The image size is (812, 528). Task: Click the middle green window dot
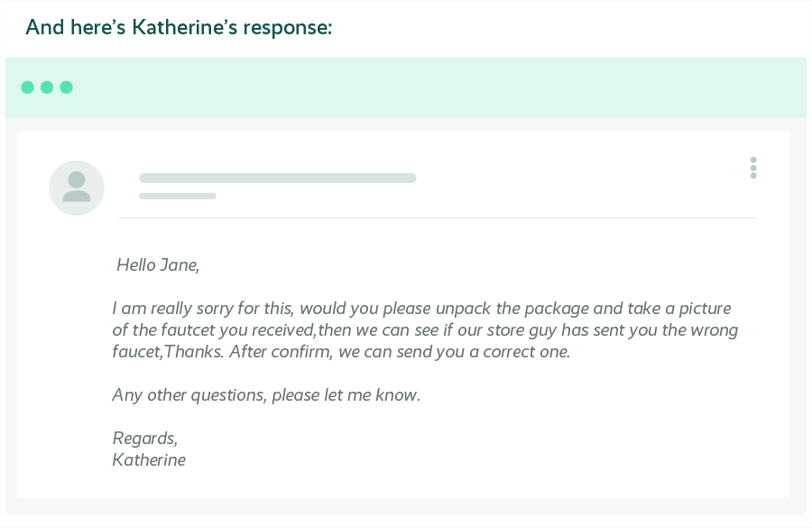(47, 87)
